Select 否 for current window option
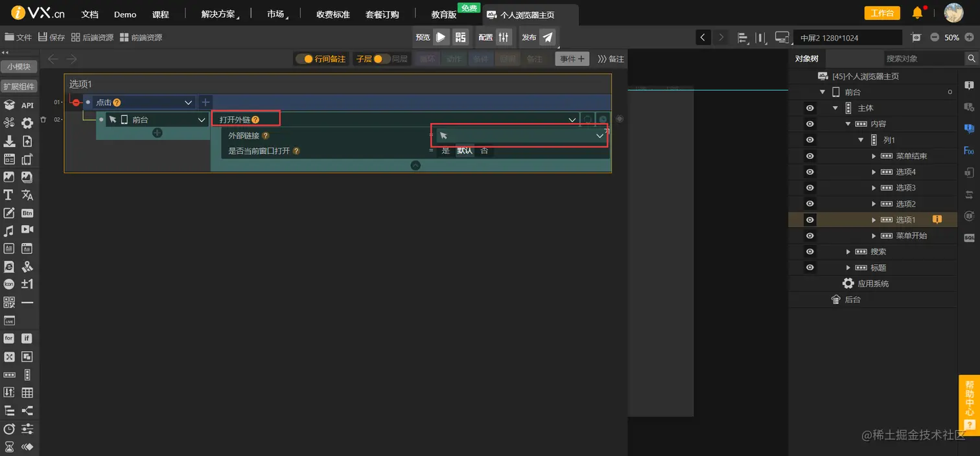Screen dimensions: 980x456 [484, 151]
